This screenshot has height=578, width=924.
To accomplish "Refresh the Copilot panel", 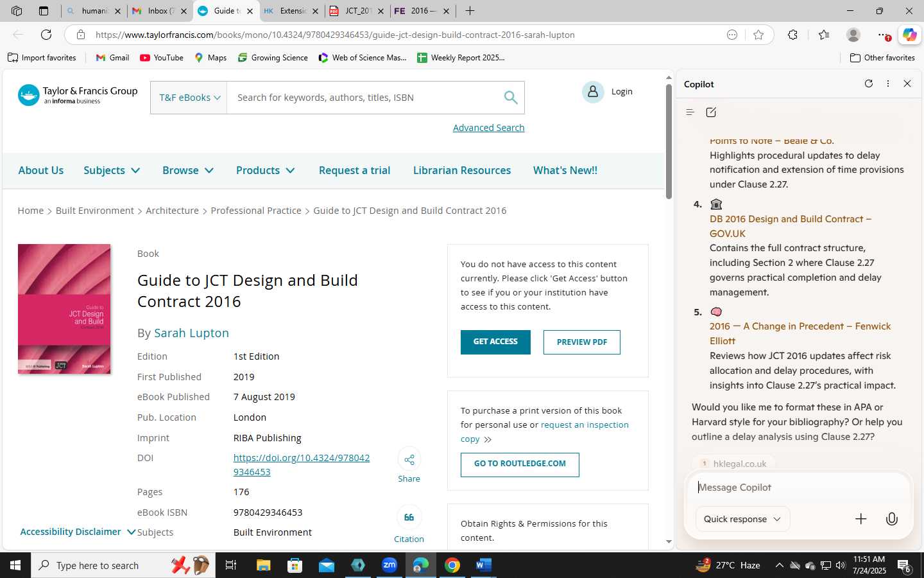I will point(869,83).
